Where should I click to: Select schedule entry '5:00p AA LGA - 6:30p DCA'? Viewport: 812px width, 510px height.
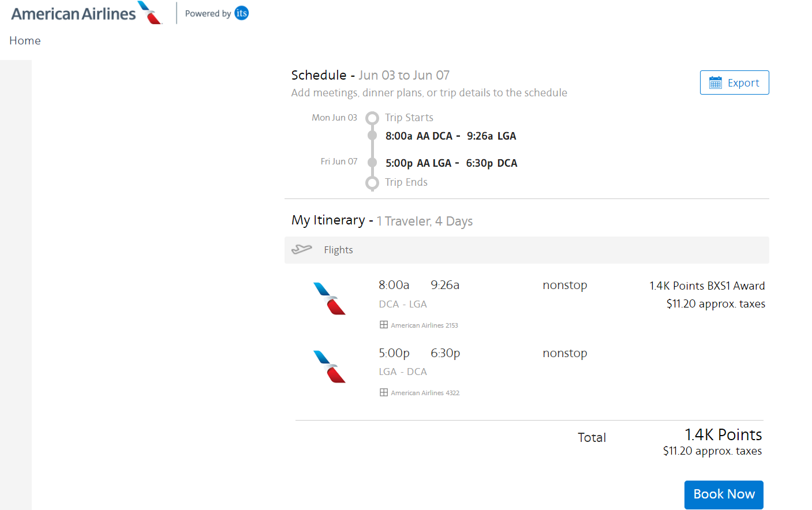pyautogui.click(x=451, y=163)
